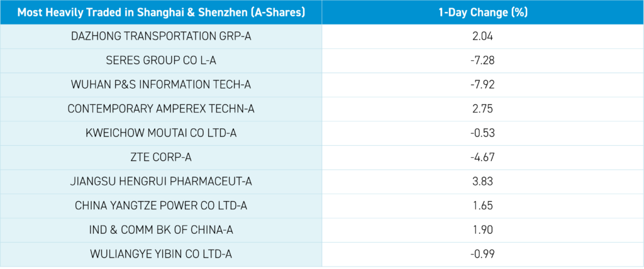Click IND & COMM BK OF CHINA-A name
This screenshot has height=269, width=644.
(161, 230)
